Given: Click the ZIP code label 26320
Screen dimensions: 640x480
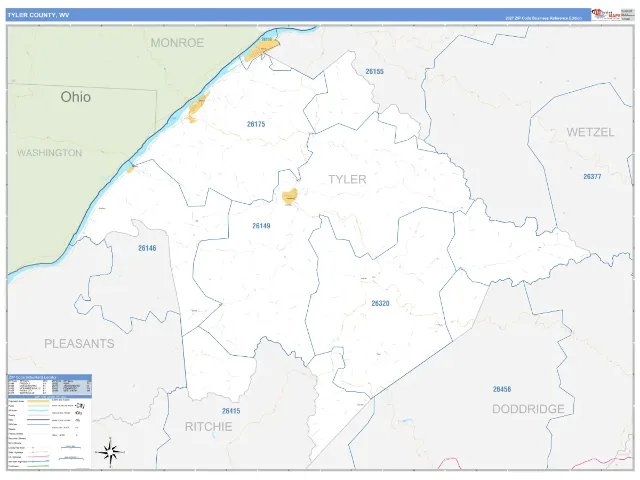Looking at the screenshot, I should click(x=380, y=303).
